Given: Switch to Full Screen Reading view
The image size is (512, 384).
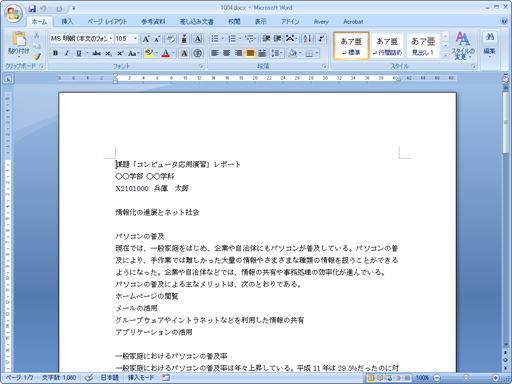Looking at the screenshot, I should click(380, 378).
